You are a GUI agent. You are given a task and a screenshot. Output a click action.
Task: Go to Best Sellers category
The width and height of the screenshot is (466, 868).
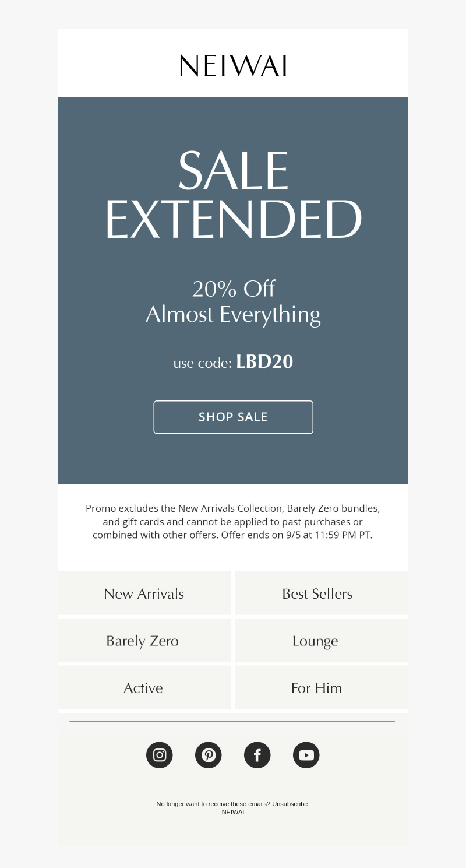pos(322,593)
